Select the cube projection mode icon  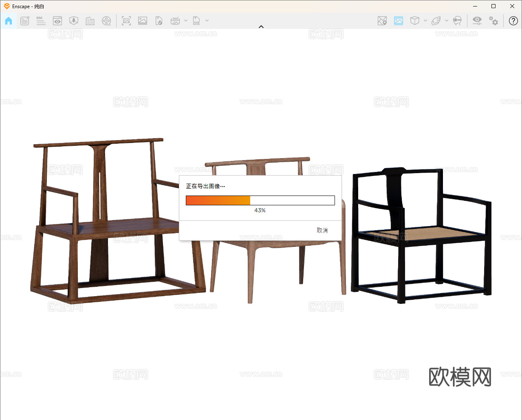tap(415, 21)
